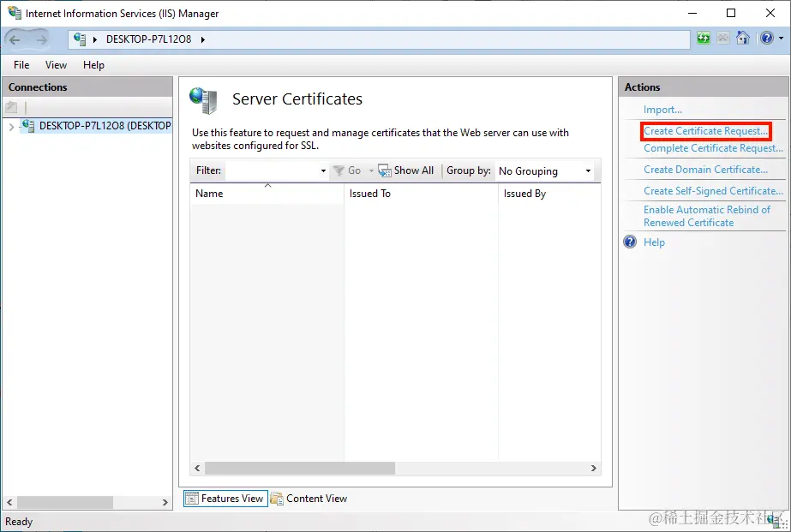The width and height of the screenshot is (791, 532).
Task: Expand the DESKTOP-P7L12O8 tree node
Action: coord(11,126)
